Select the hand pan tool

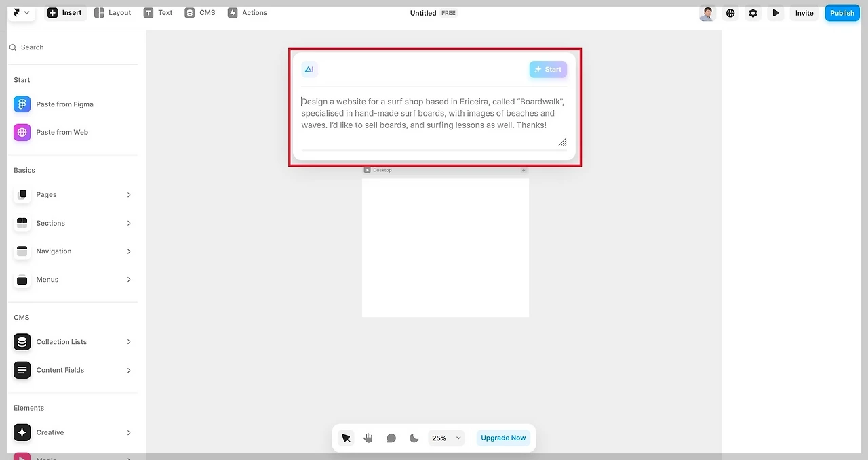coord(368,438)
